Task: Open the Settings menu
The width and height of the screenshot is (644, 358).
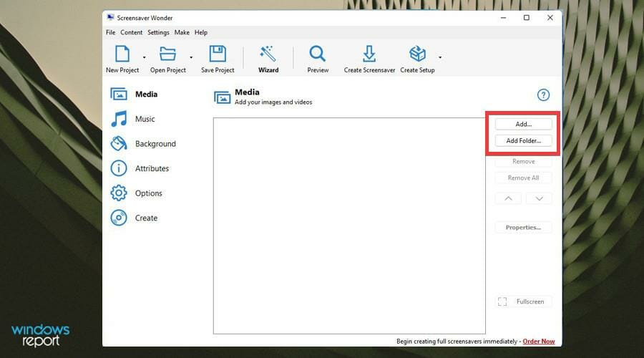Action: tap(158, 32)
